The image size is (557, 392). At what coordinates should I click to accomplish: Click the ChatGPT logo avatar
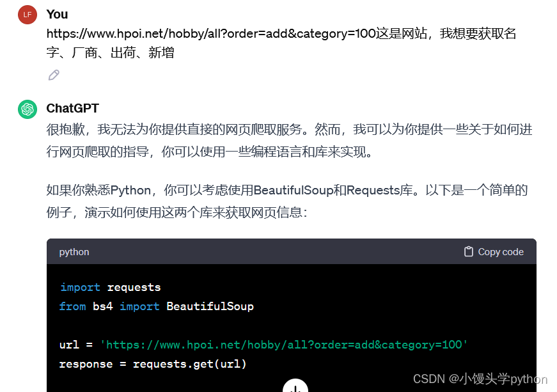27,109
